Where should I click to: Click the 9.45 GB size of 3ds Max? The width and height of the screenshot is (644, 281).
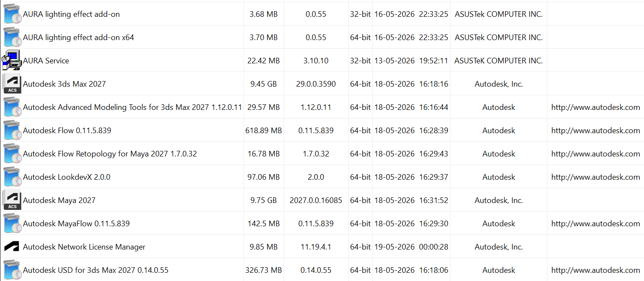[x=263, y=84]
